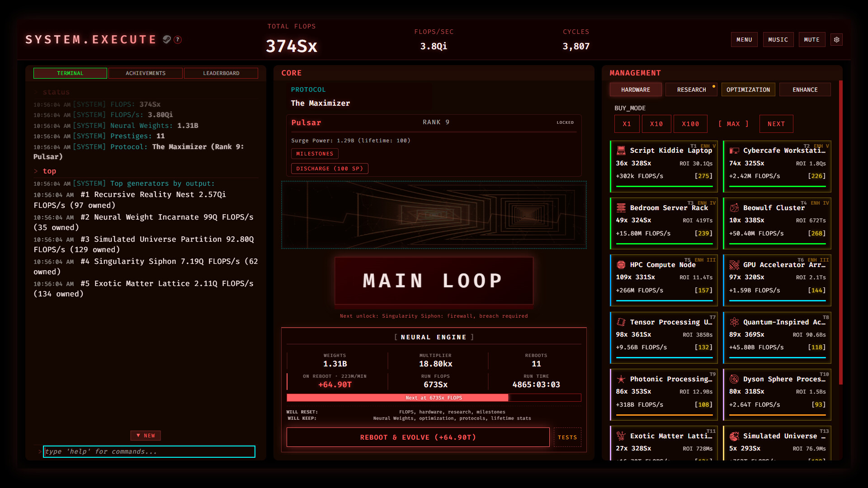Toggle the MUTE button
Screen dimensions: 868x488
coord(811,40)
